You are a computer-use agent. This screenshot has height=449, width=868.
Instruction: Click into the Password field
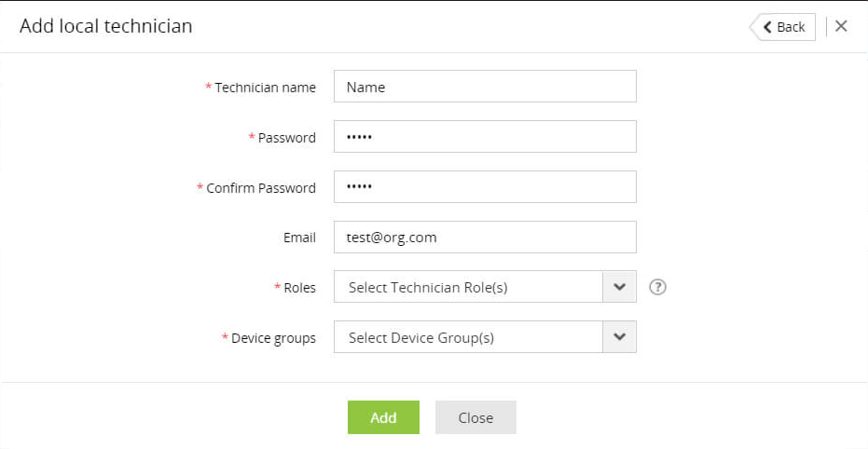(x=485, y=137)
